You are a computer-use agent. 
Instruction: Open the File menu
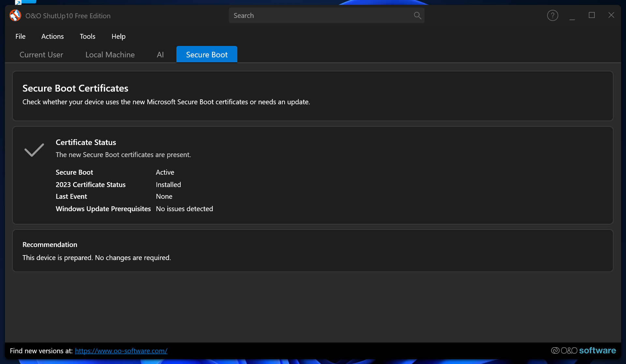click(x=21, y=36)
